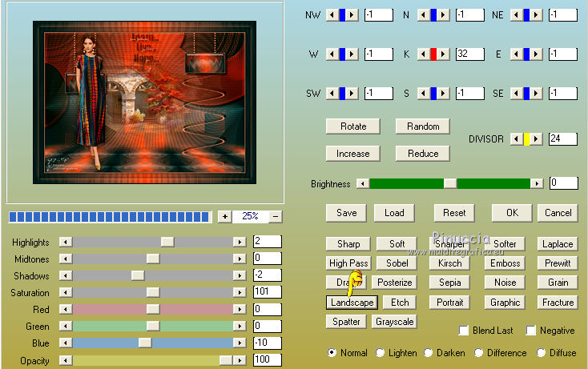Apply the Sharp preset
This screenshot has height=369, width=588.
(x=348, y=244)
